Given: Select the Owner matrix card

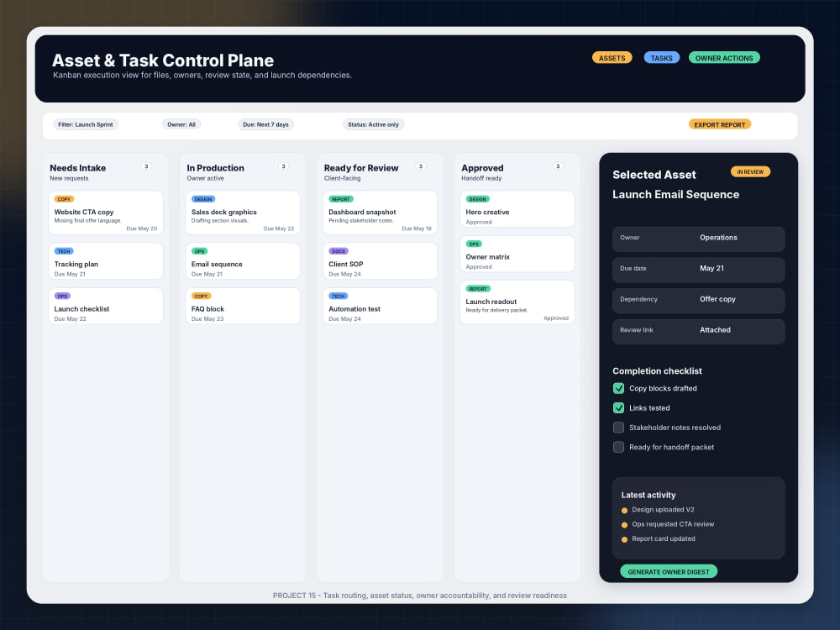Looking at the screenshot, I should 517,254.
